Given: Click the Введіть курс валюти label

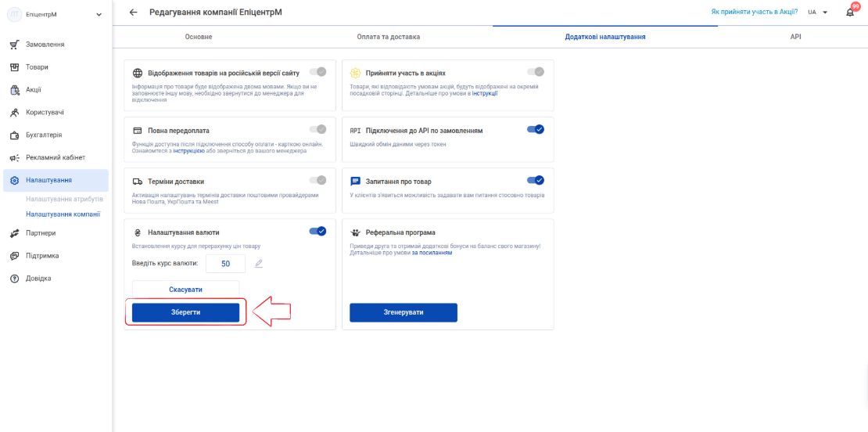Looking at the screenshot, I should (x=165, y=263).
